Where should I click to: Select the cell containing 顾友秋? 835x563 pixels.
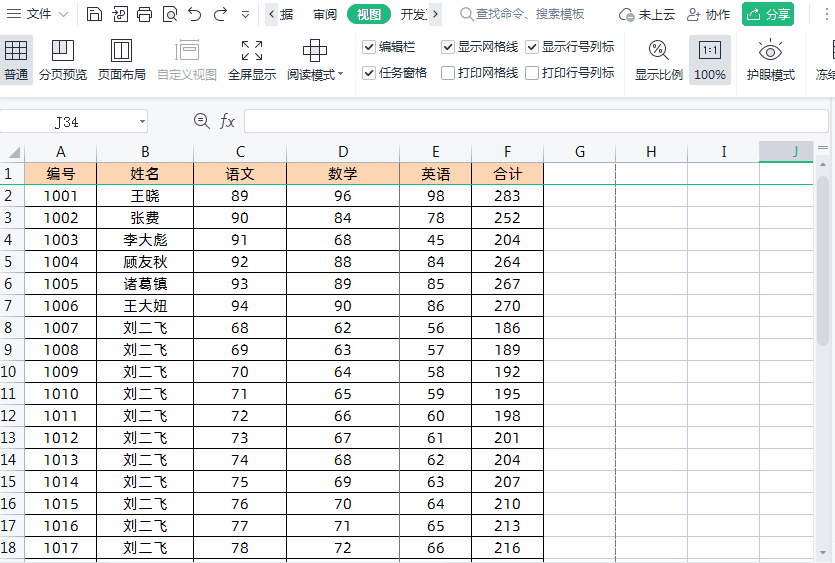(145, 262)
